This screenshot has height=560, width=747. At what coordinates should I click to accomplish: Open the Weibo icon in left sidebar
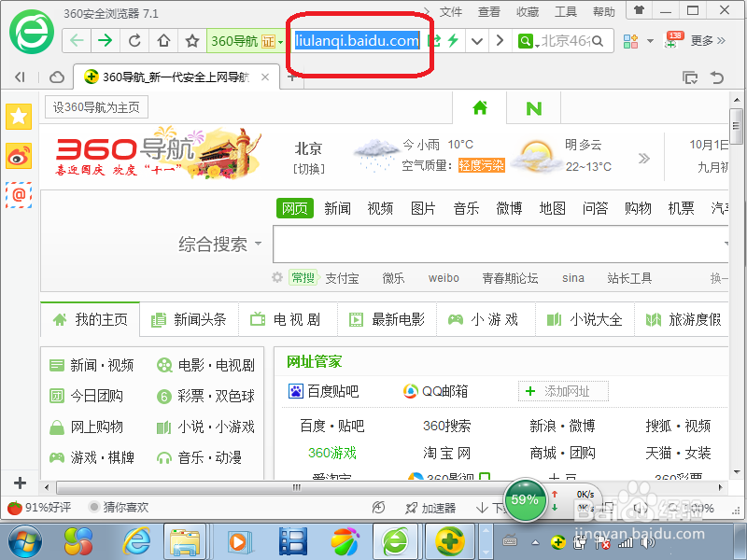point(19,156)
